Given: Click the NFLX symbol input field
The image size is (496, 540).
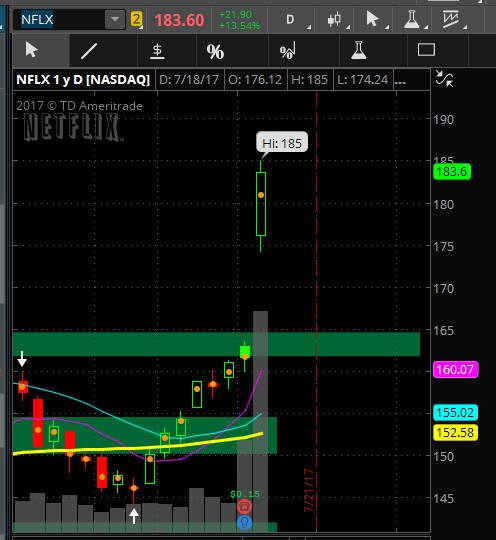Looking at the screenshot, I should [x=59, y=19].
